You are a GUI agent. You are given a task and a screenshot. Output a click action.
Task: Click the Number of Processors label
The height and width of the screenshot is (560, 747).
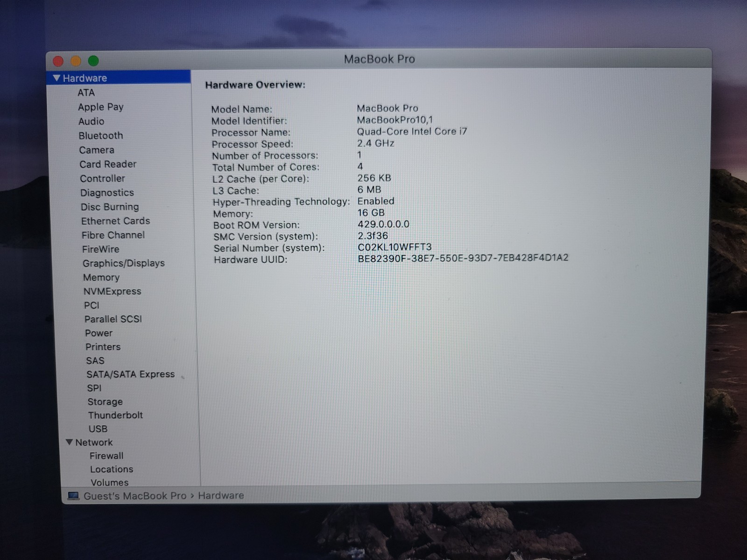tap(265, 156)
